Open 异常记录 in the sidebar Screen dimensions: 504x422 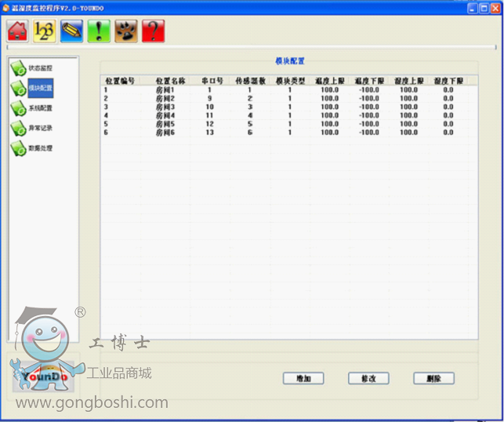[39, 128]
